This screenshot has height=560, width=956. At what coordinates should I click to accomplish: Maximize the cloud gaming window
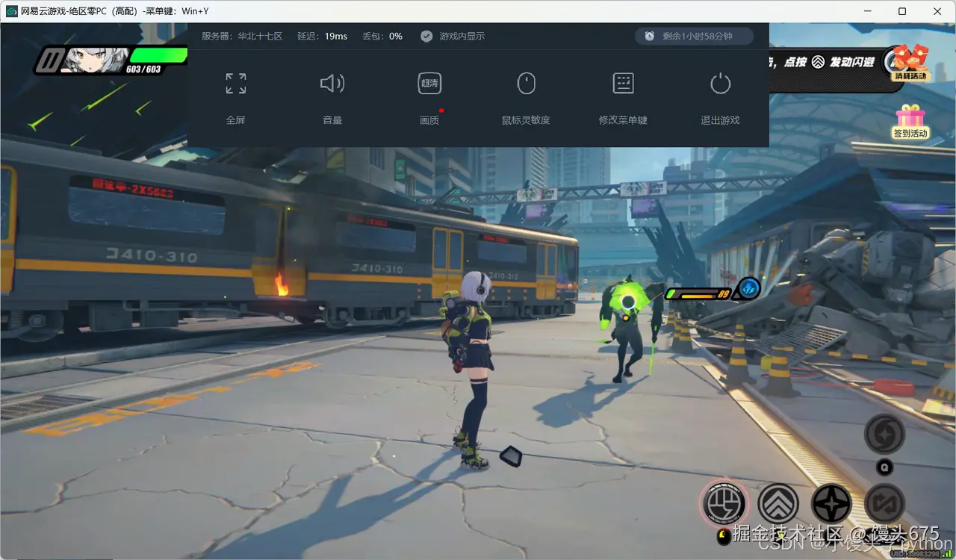(902, 11)
